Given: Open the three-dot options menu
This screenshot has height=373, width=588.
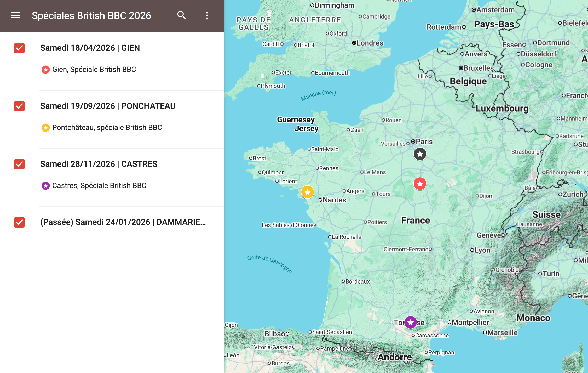Looking at the screenshot, I should click(x=207, y=15).
